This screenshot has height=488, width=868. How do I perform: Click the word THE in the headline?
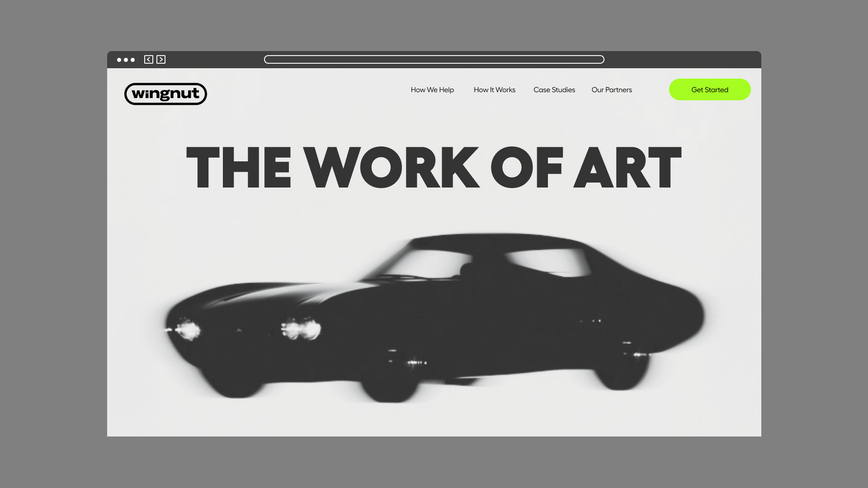pos(238,167)
